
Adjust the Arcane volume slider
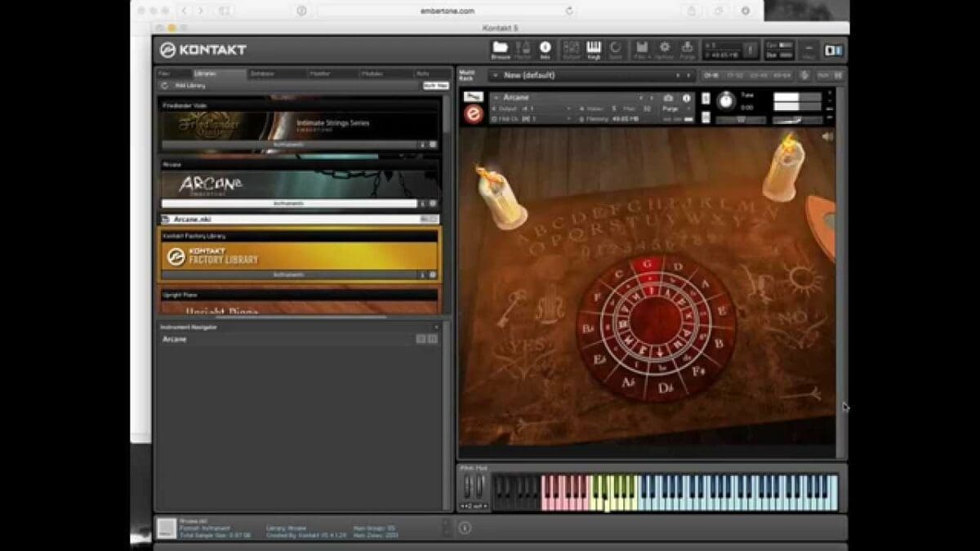[797, 120]
